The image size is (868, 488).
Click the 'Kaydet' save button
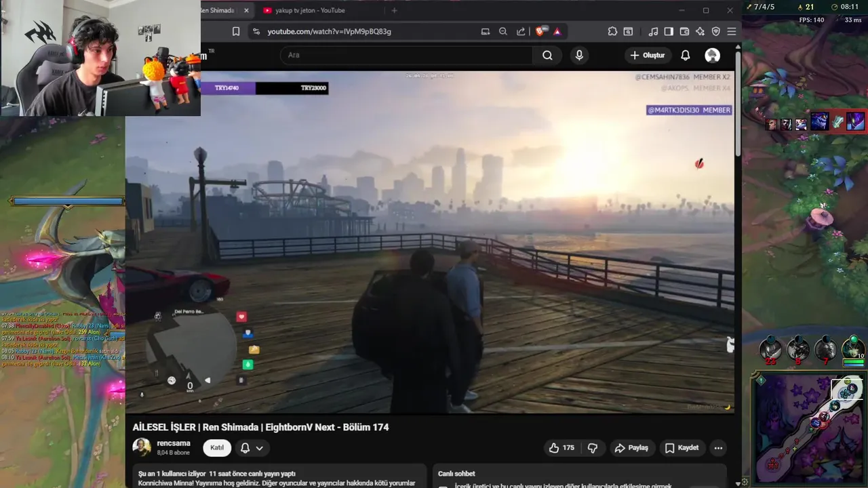pyautogui.click(x=682, y=447)
